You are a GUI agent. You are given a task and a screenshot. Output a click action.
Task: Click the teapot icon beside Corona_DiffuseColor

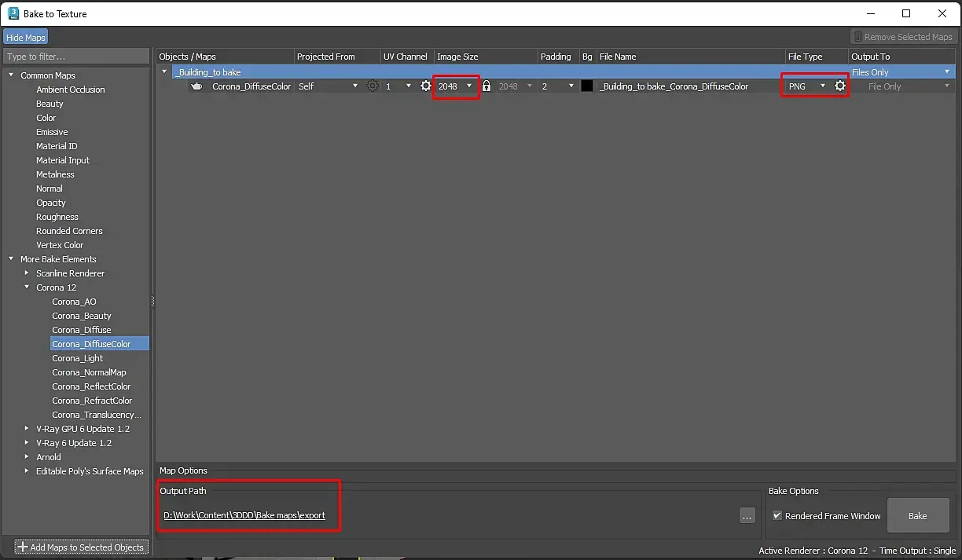click(x=197, y=86)
